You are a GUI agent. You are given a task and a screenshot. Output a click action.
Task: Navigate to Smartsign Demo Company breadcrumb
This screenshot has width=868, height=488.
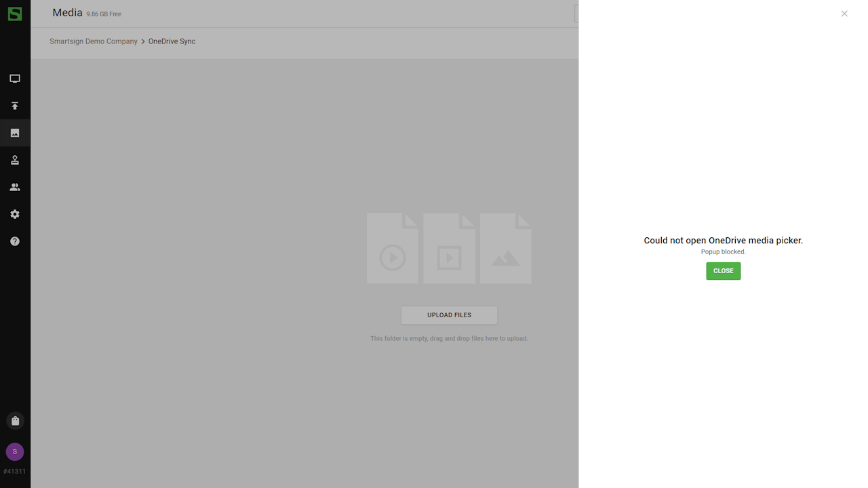(x=94, y=41)
